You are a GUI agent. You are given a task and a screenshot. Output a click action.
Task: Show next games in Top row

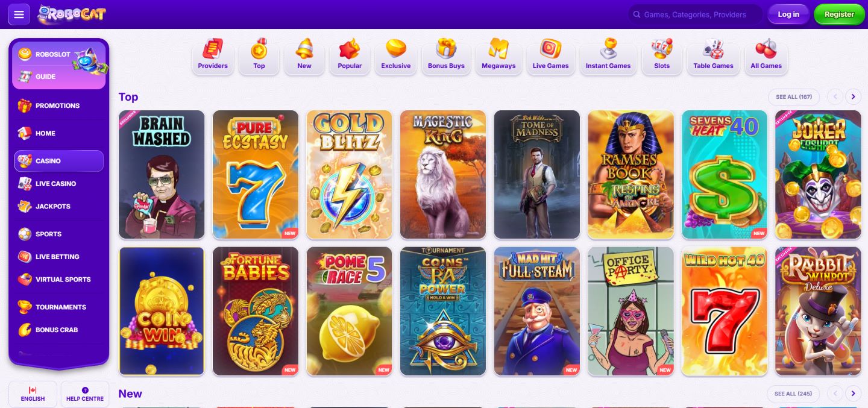point(853,96)
